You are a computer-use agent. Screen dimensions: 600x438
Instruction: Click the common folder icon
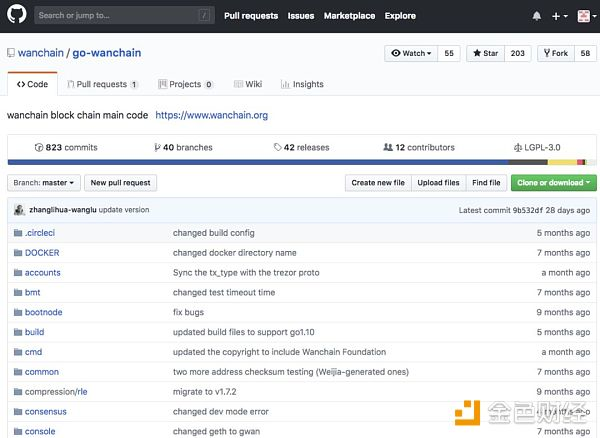18,372
